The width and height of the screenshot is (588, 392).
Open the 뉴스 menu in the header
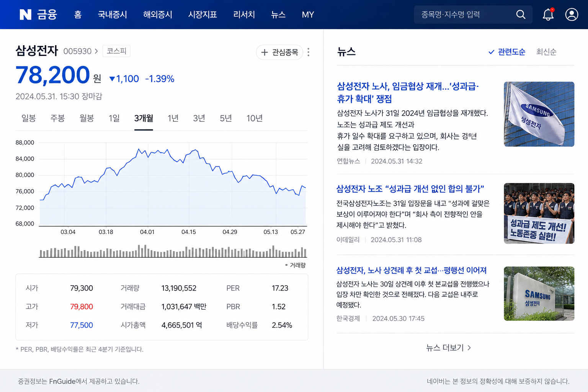coord(278,15)
